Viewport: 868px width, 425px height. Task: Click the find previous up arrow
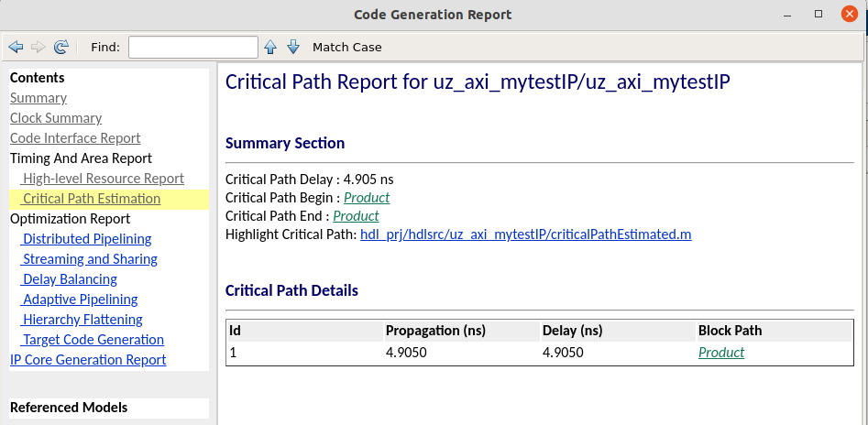coord(270,47)
